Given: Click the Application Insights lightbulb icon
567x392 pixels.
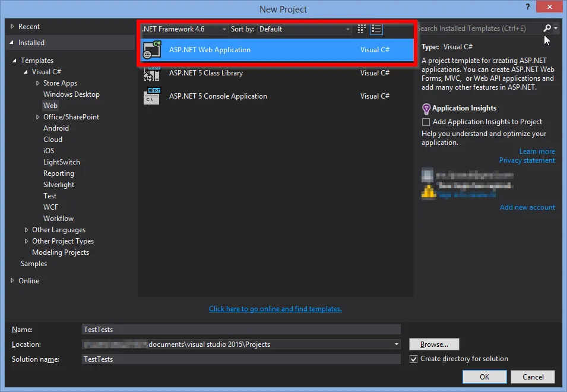Looking at the screenshot, I should pos(426,109).
